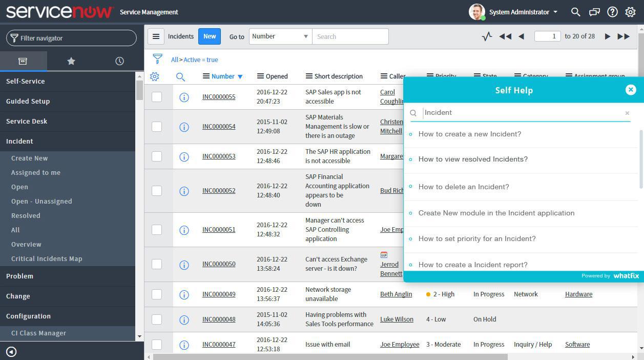Switch to favorites star tab
This screenshot has height=360, width=644.
[x=71, y=61]
